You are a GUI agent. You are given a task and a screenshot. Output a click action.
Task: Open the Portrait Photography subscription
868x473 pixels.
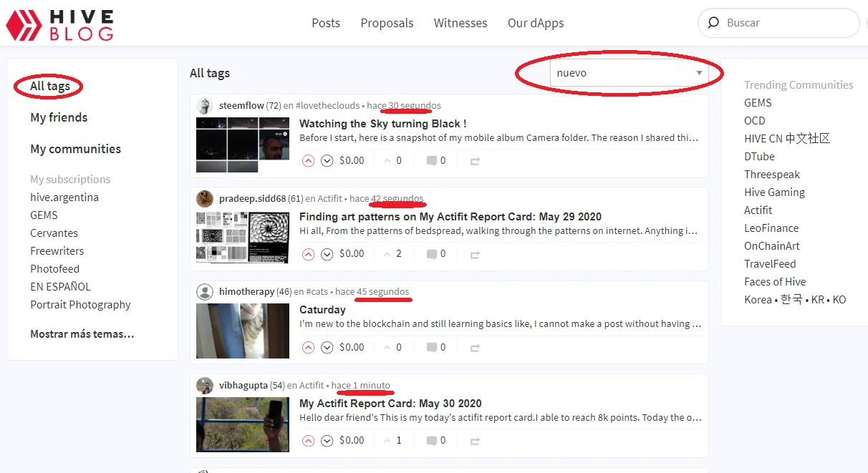(80, 305)
